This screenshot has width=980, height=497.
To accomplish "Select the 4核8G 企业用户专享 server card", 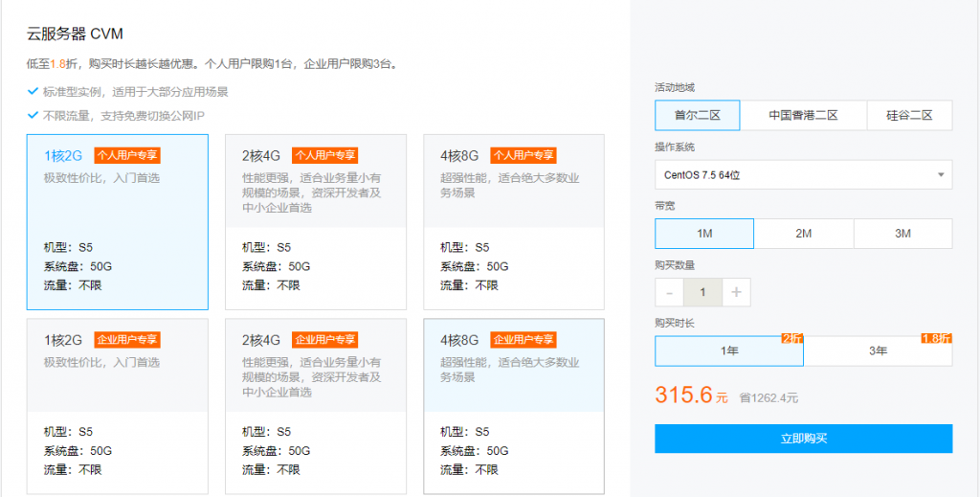I will click(x=514, y=406).
